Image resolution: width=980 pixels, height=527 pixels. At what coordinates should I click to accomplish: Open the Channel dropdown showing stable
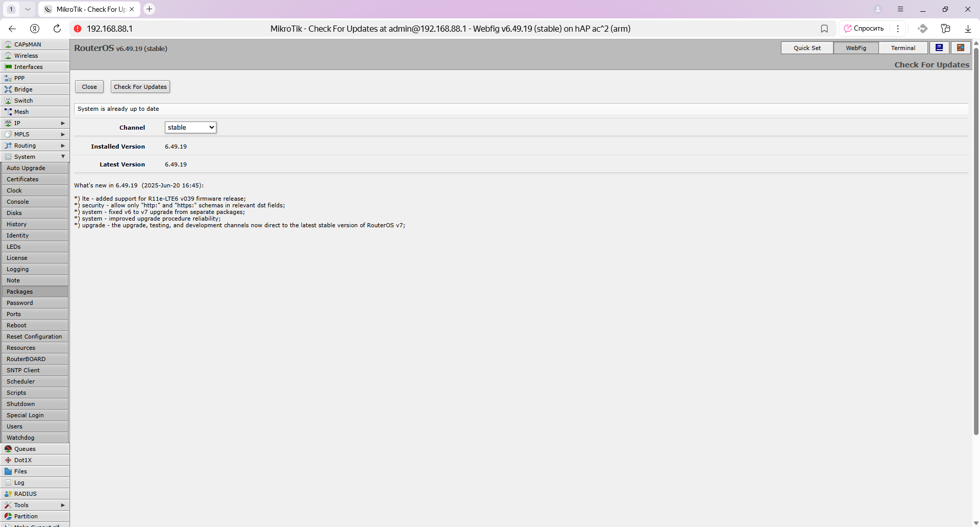[x=190, y=128]
